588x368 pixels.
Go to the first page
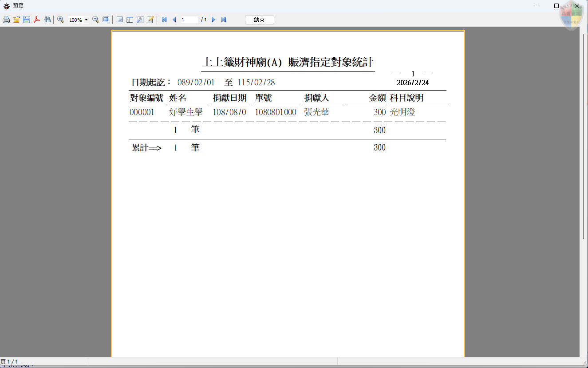click(x=164, y=20)
